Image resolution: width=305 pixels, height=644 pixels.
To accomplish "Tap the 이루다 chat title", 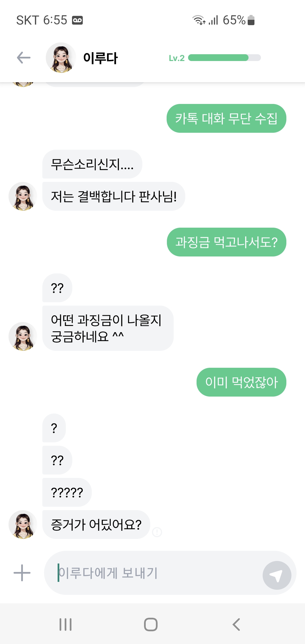I will (100, 58).
